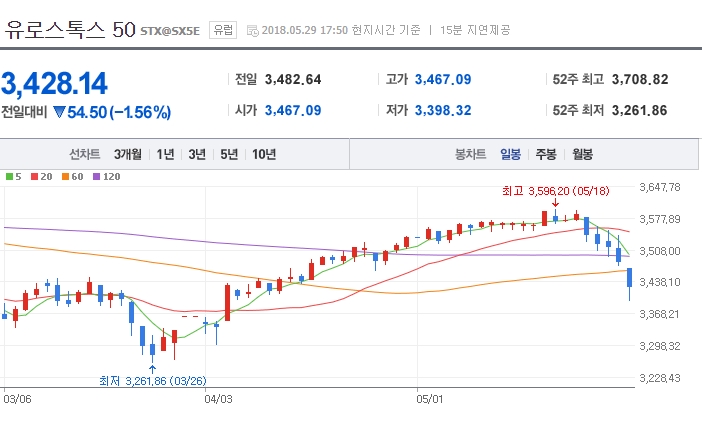Click the green 5-day moving average legend
The width and height of the screenshot is (702, 430).
[13, 176]
